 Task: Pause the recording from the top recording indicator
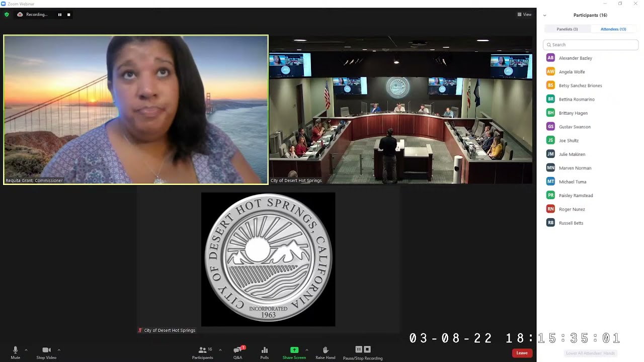[x=60, y=15]
